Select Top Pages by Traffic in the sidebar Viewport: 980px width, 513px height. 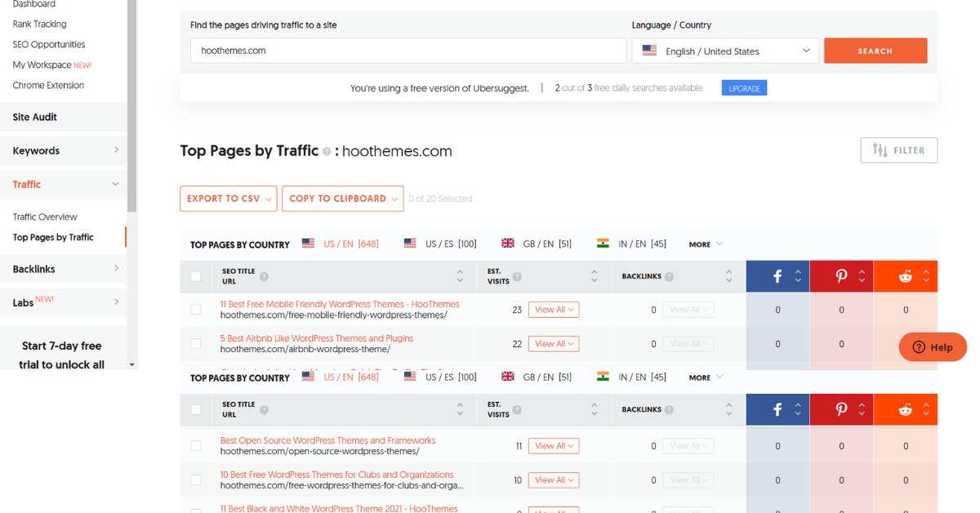[x=53, y=237]
